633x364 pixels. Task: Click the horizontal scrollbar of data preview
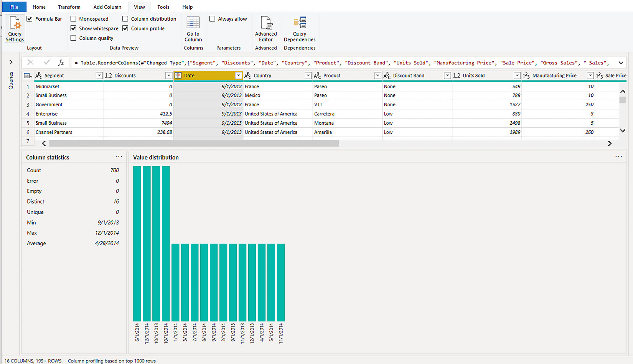pyautogui.click(x=194, y=143)
